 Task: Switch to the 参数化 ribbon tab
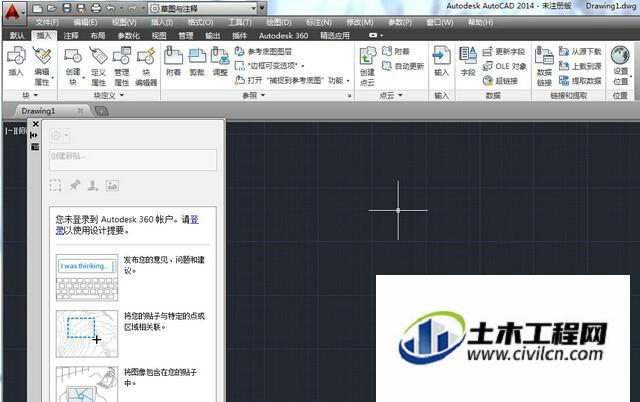coord(129,36)
